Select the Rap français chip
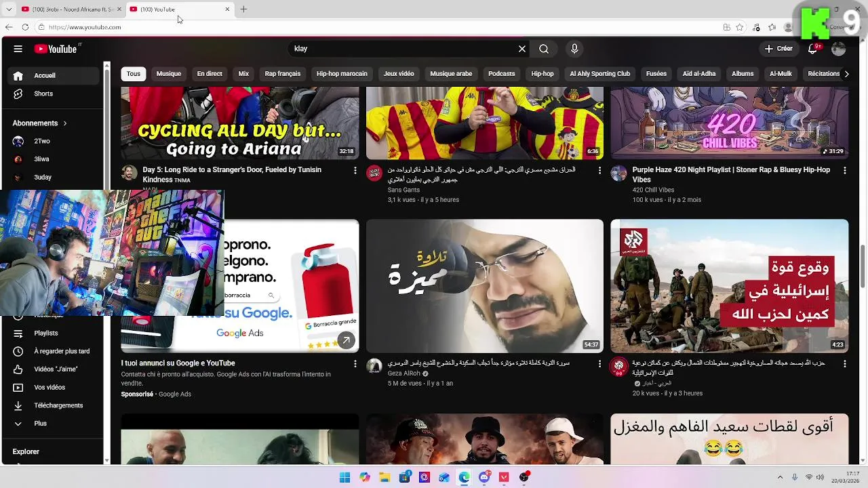The height and width of the screenshot is (488, 868). pyautogui.click(x=283, y=74)
